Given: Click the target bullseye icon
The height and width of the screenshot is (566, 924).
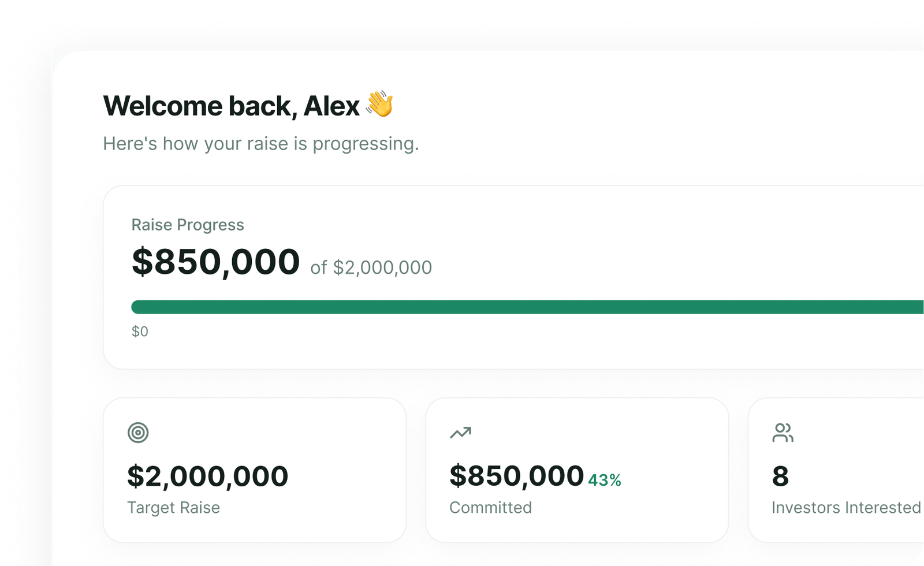Looking at the screenshot, I should click(138, 433).
